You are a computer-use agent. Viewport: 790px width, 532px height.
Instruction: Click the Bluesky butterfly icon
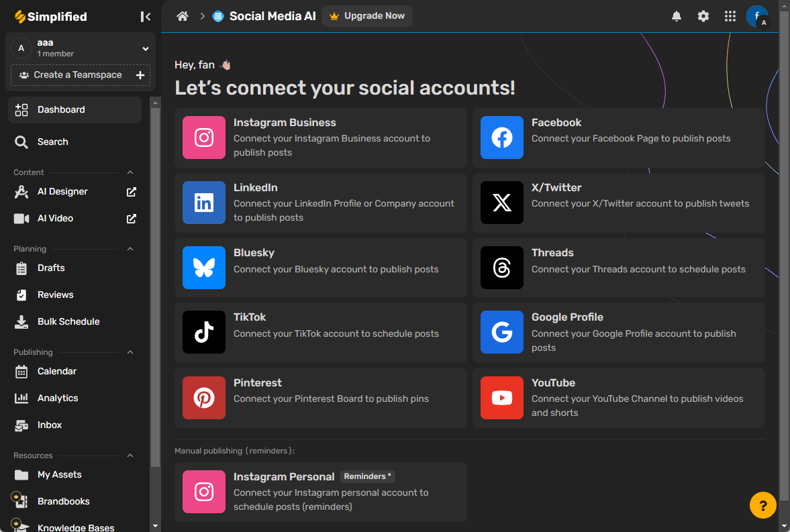click(x=203, y=268)
